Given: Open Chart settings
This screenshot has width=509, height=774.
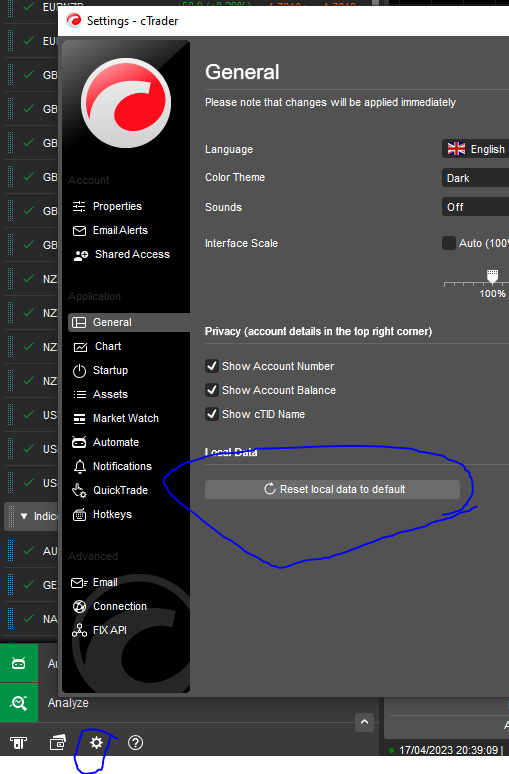Looking at the screenshot, I should (108, 347).
